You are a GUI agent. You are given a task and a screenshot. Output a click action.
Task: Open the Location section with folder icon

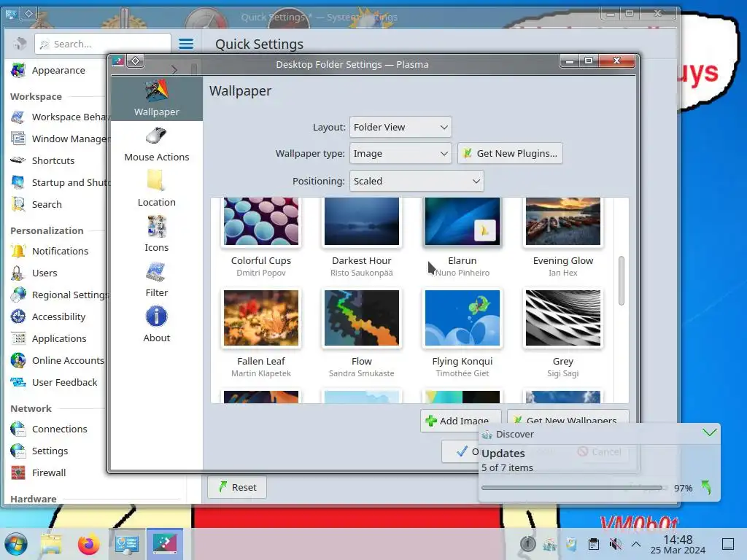[156, 190]
